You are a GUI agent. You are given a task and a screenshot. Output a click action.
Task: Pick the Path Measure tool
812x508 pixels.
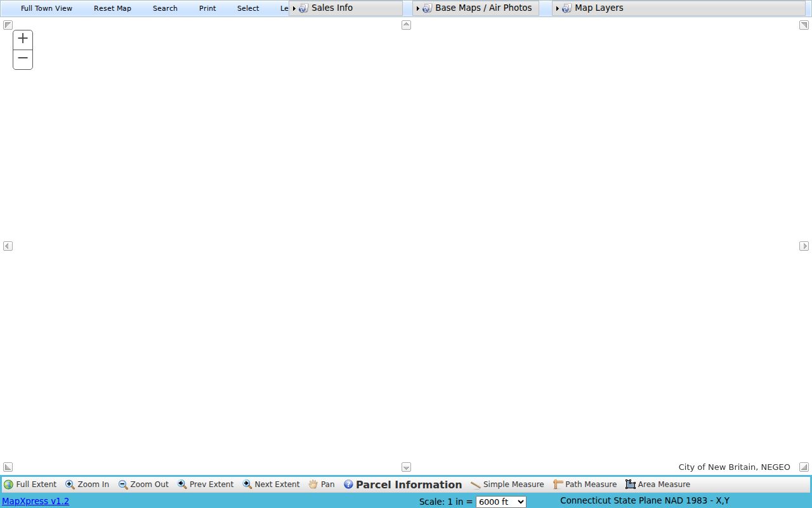point(585,485)
